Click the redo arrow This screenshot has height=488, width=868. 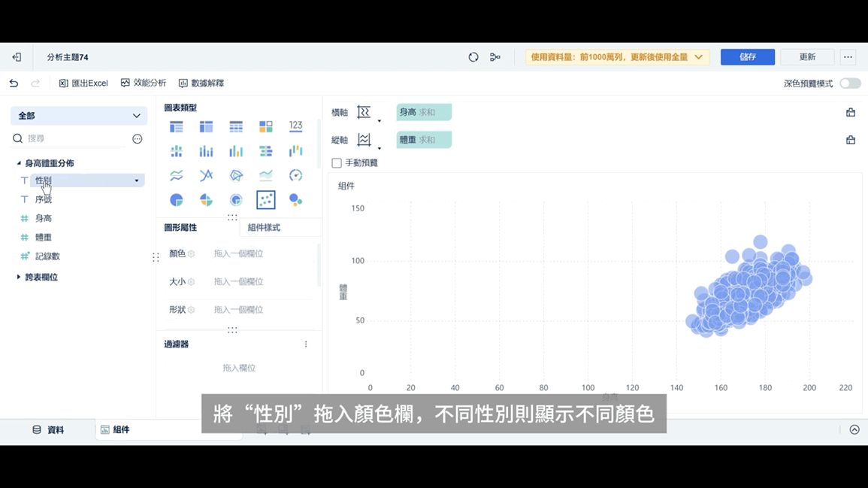point(35,83)
